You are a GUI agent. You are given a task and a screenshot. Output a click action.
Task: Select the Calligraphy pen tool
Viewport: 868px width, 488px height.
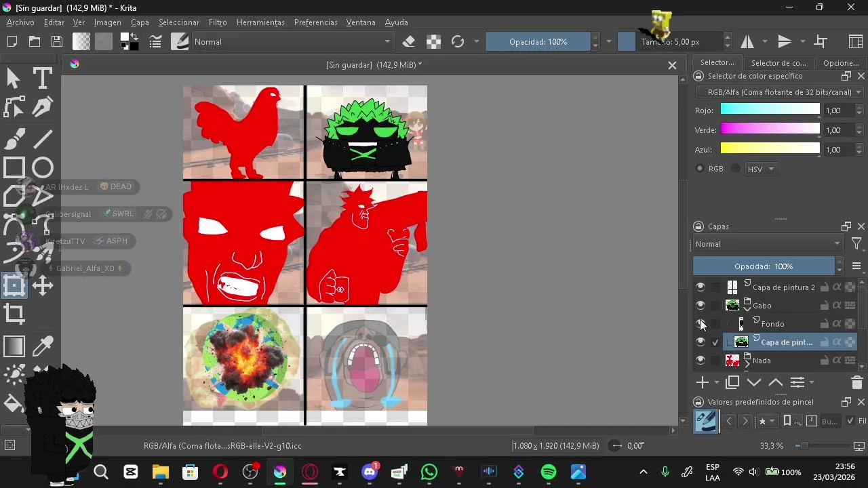42,107
